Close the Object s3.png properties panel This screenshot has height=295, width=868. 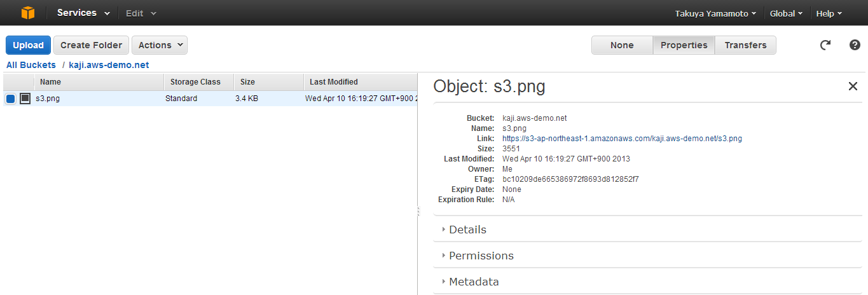pyautogui.click(x=853, y=86)
